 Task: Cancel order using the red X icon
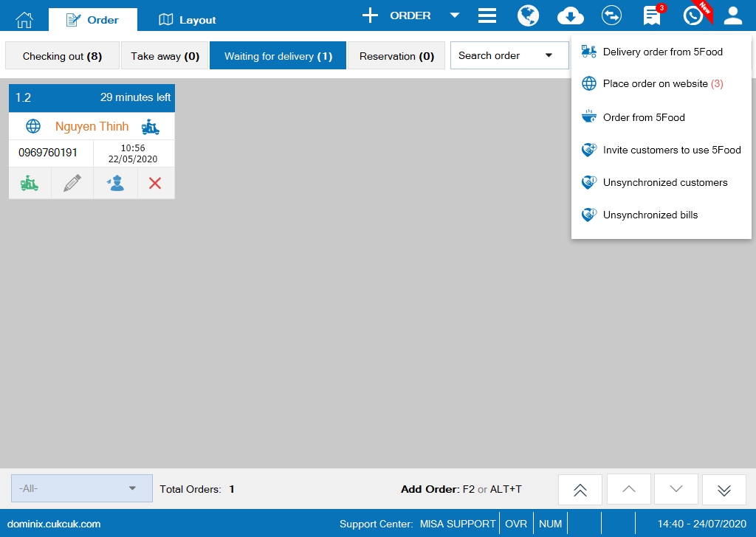pos(155,184)
